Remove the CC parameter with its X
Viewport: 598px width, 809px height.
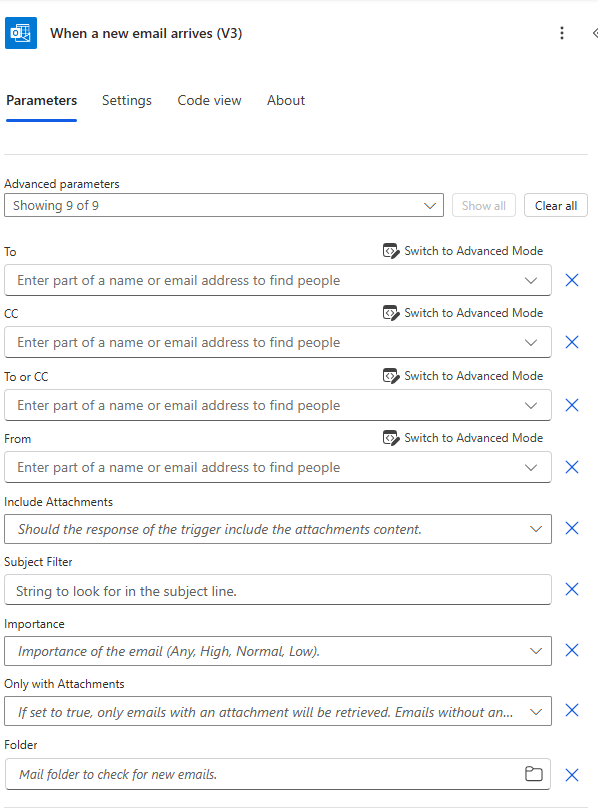(572, 342)
